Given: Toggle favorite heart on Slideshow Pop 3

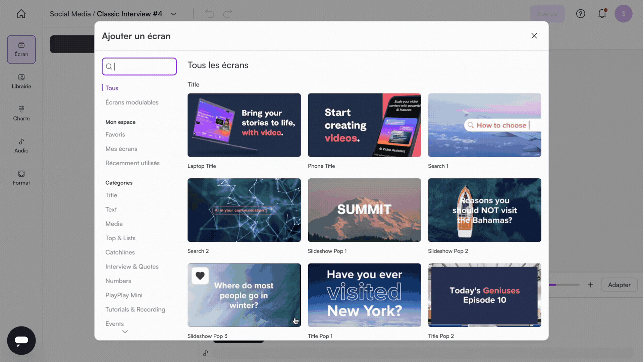Looking at the screenshot, I should [200, 276].
